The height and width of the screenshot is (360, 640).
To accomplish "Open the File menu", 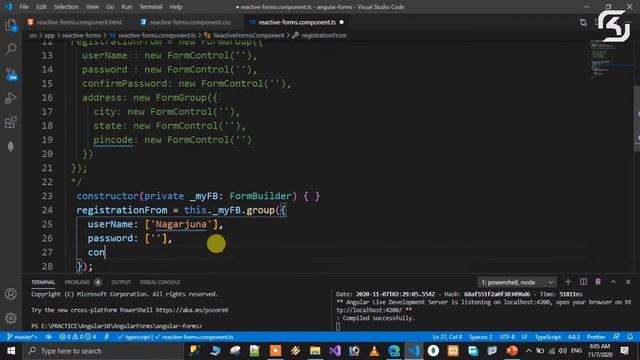I will pos(24,7).
